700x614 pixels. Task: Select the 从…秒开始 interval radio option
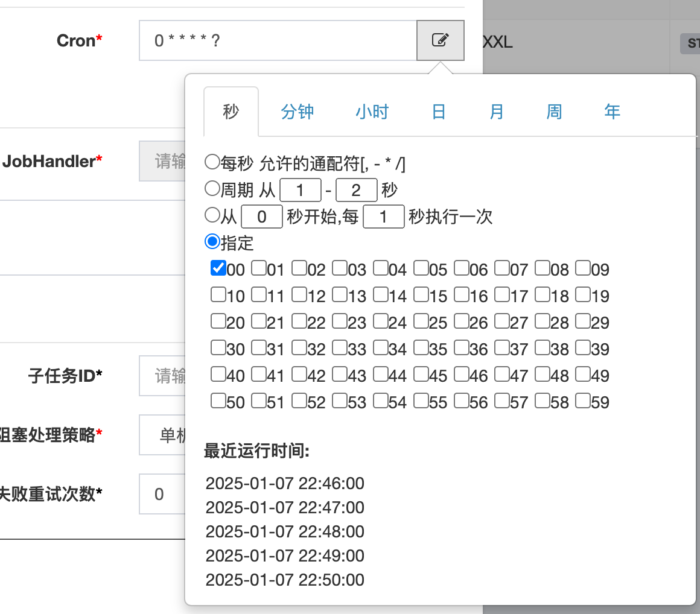[x=212, y=215]
